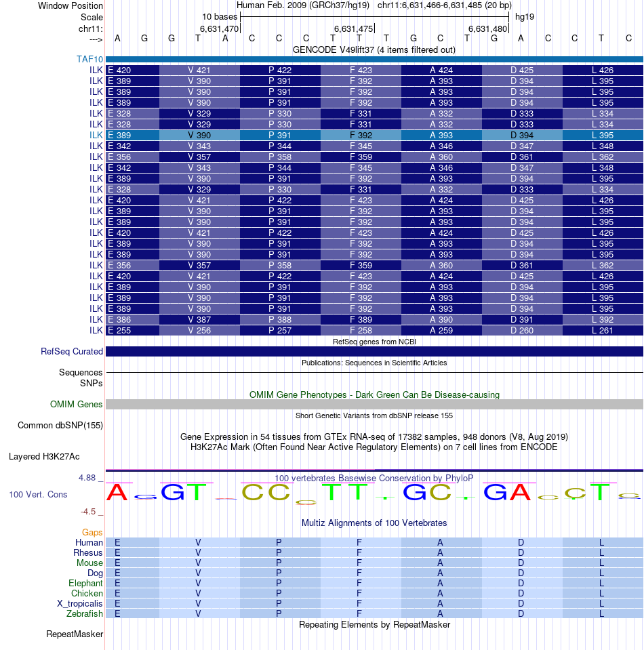Screen dimensions: 644x650
Task: Click 'Publications: Sequences in Scientific Articles' title
Action: pyautogui.click(x=374, y=363)
